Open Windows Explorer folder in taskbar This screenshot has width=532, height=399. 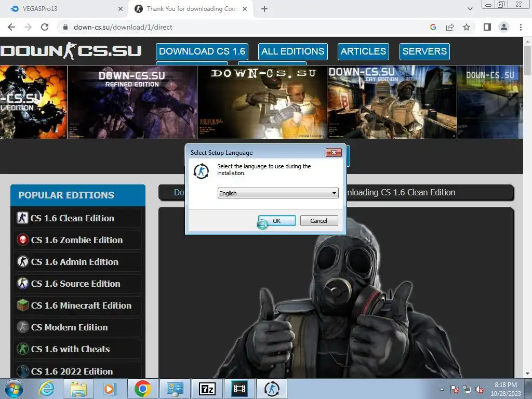pos(78,389)
